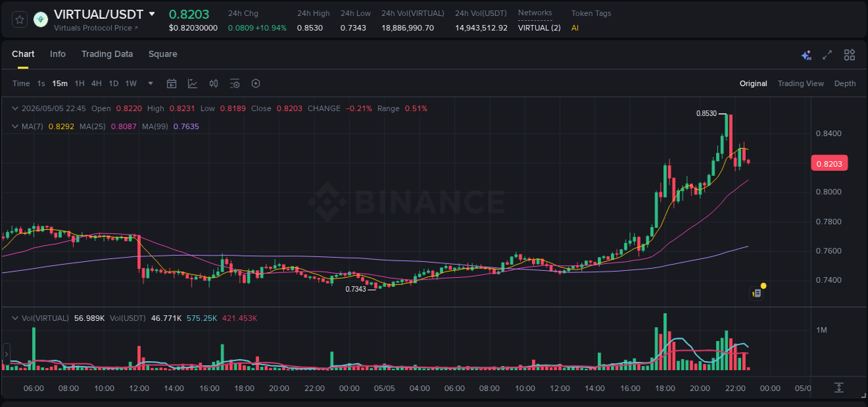Click the 0.8400 price axis label
Screen dimensions: 868x407
[x=829, y=133]
